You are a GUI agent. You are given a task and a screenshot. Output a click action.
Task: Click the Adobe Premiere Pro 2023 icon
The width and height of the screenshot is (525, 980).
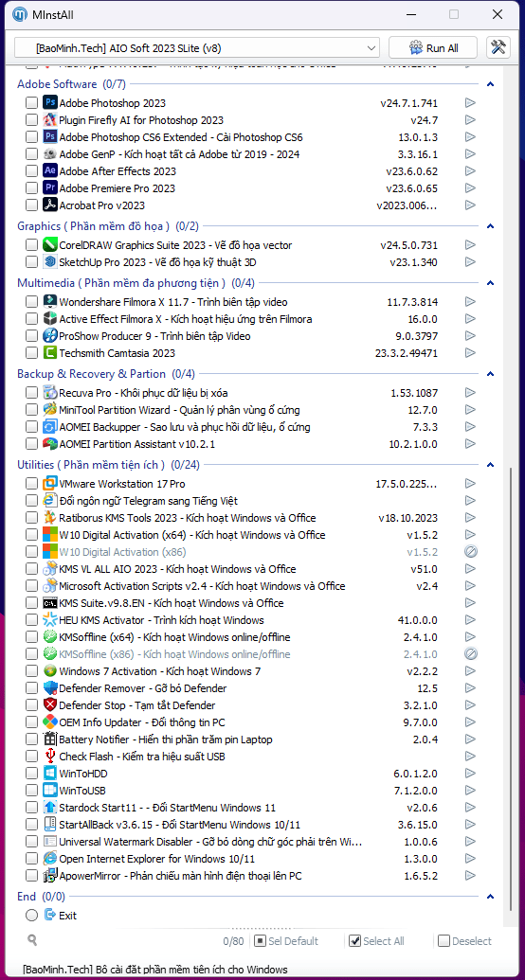point(50,187)
